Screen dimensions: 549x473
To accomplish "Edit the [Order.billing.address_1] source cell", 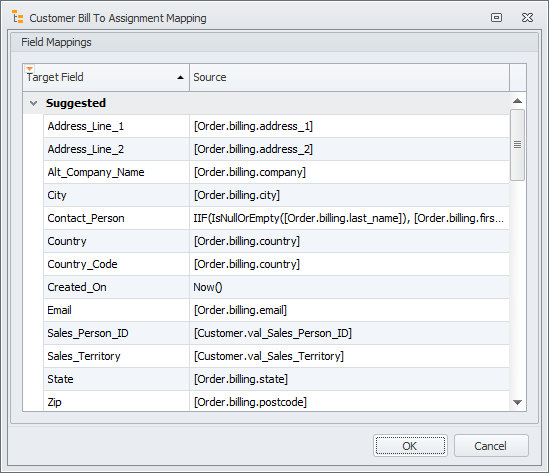I will 349,126.
